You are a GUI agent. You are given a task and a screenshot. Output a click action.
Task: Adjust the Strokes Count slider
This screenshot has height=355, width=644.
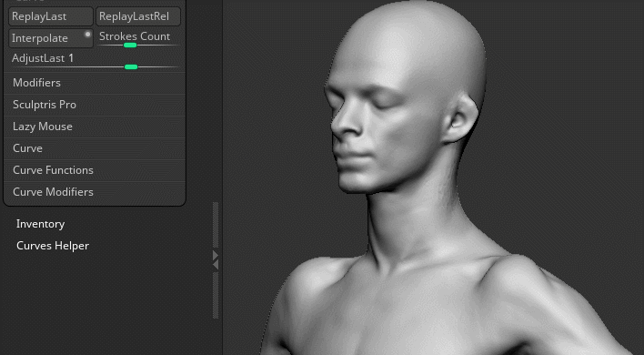pyautogui.click(x=138, y=38)
